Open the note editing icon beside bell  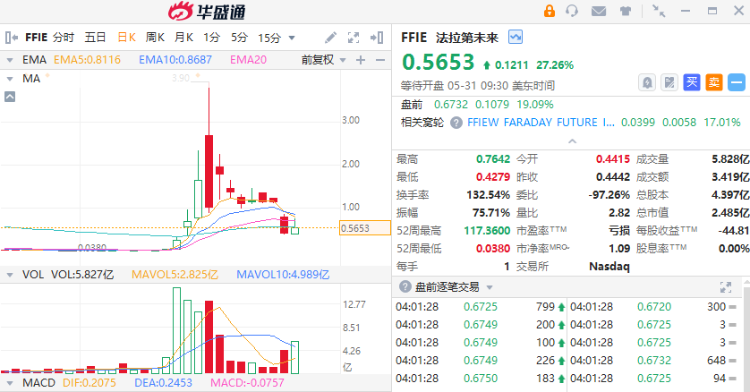[670, 83]
